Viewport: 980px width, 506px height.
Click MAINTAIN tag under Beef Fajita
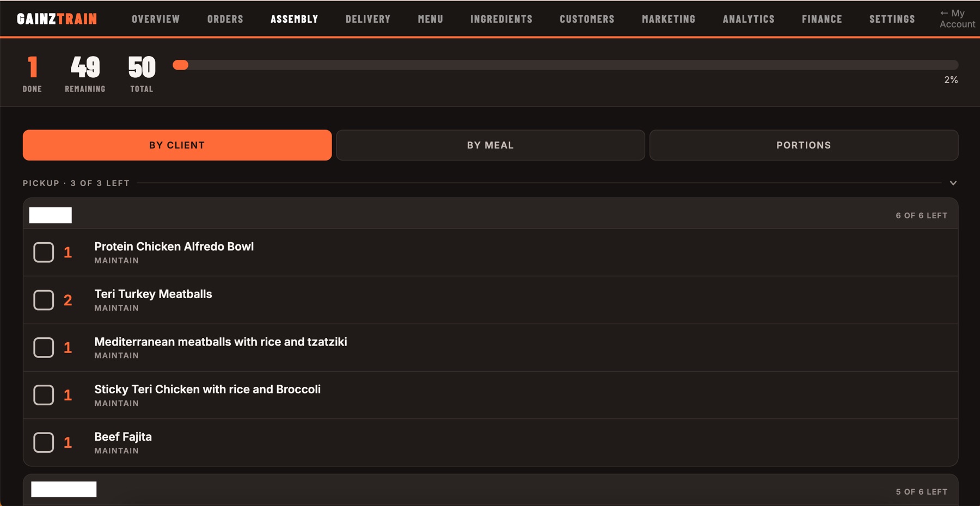[x=117, y=451]
